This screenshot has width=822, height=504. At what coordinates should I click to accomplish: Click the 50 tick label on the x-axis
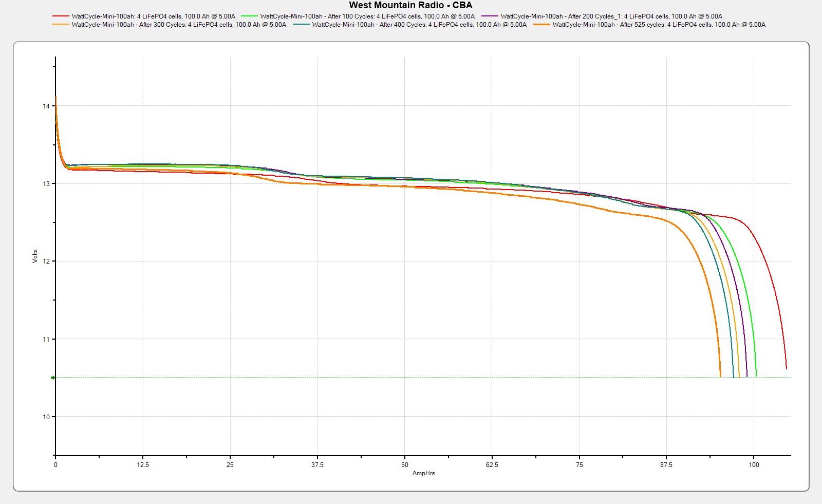tap(405, 465)
